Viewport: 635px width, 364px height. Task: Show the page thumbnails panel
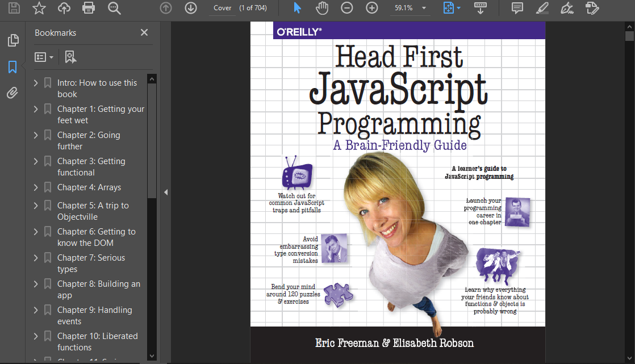(13, 40)
